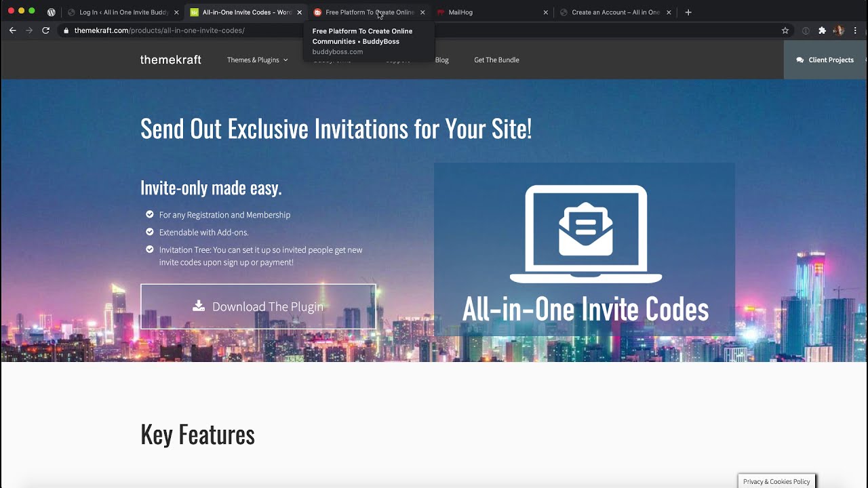Click the 'Invite-only made easy.' heading
868x488 pixels.
click(211, 188)
